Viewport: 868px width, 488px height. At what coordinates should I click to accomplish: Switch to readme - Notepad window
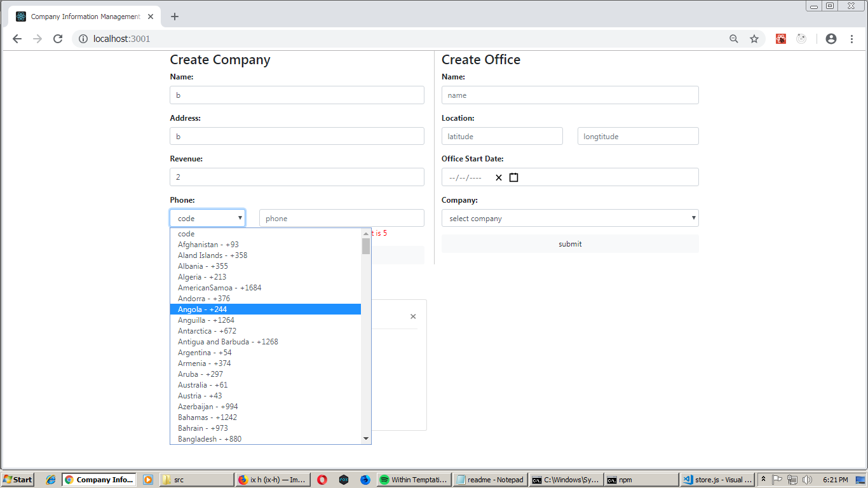[491, 480]
